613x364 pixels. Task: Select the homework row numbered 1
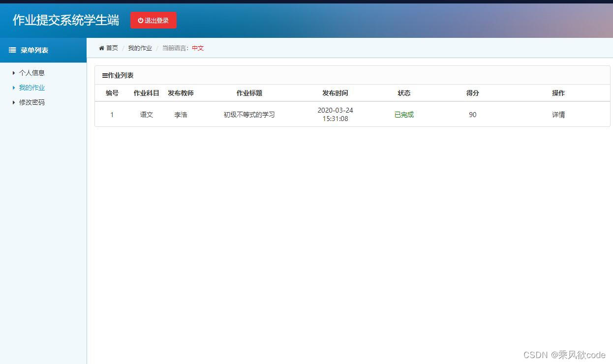coord(112,114)
